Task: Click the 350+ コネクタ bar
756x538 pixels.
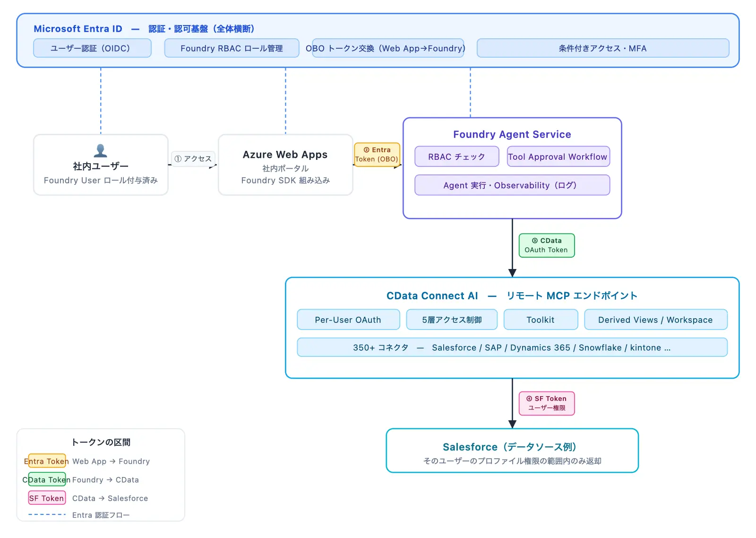Action: [512, 347]
